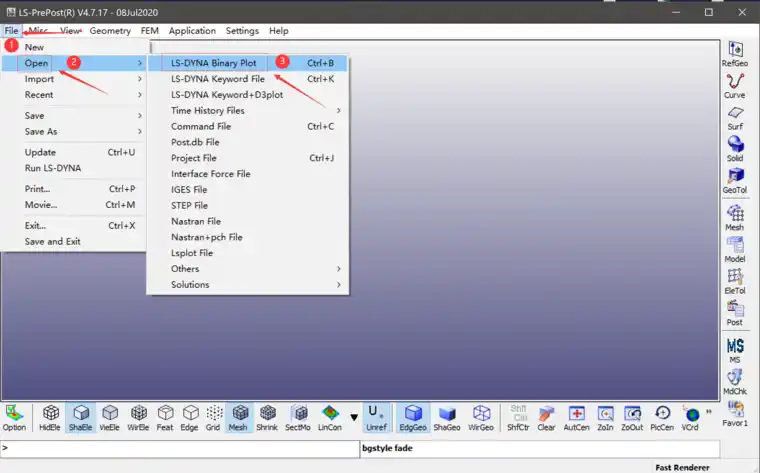The width and height of the screenshot is (760, 473).
Task: Click the ShfCtr shift center icon
Action: tap(518, 418)
